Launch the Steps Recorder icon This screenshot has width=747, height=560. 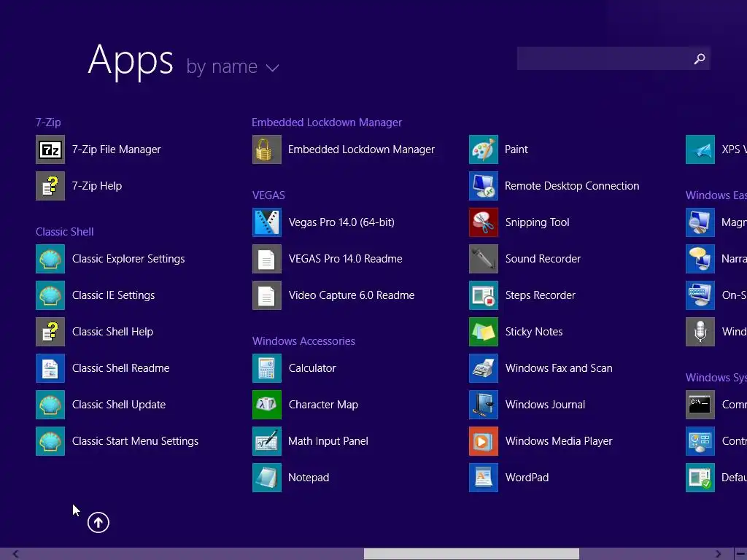484,295
